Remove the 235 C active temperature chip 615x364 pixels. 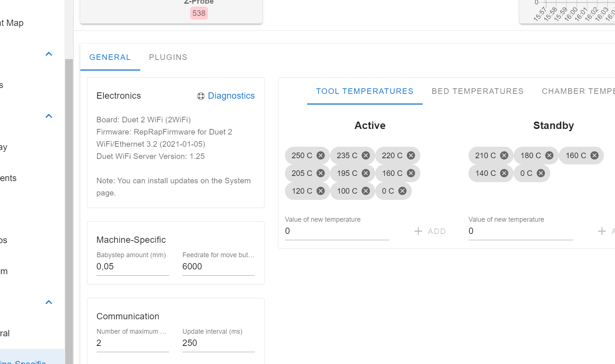click(366, 156)
